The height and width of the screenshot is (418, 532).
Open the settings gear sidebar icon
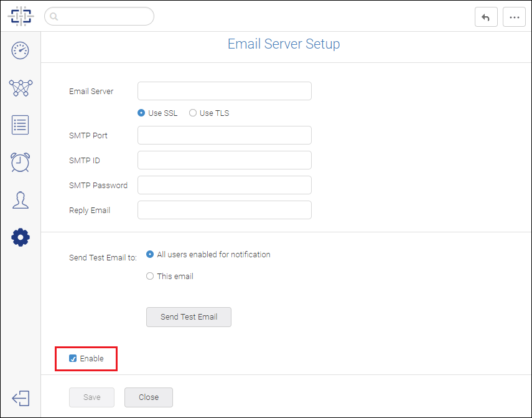[21, 237]
